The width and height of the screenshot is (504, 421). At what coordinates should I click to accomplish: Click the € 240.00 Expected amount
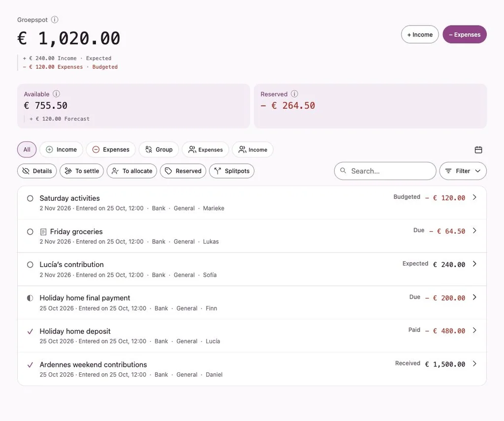449,265
